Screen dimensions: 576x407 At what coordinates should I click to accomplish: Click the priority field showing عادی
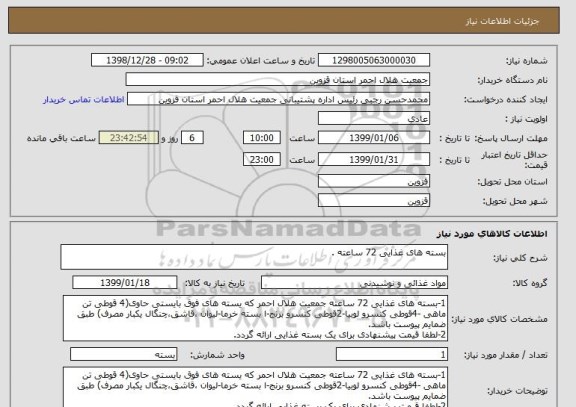point(374,119)
